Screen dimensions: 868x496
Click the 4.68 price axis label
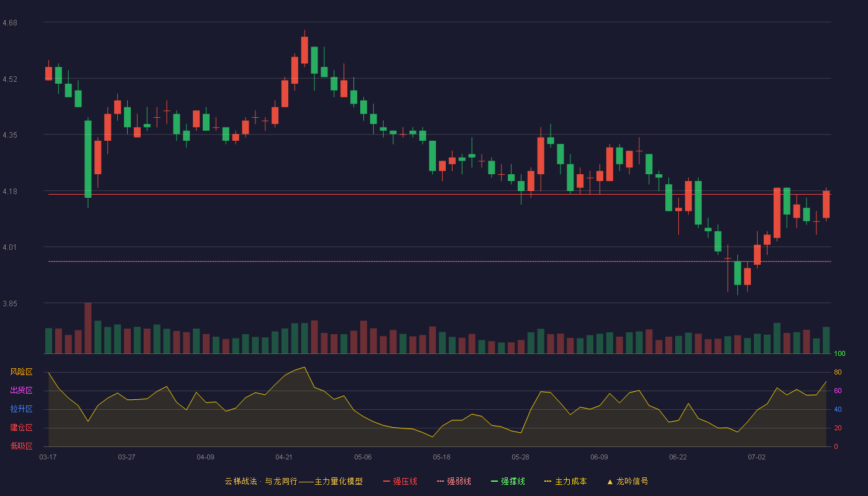pyautogui.click(x=10, y=23)
